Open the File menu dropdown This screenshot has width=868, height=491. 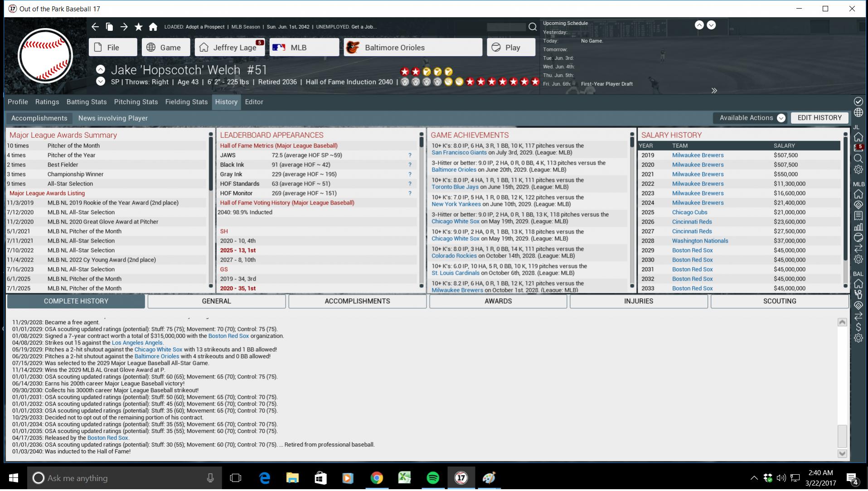(x=113, y=47)
